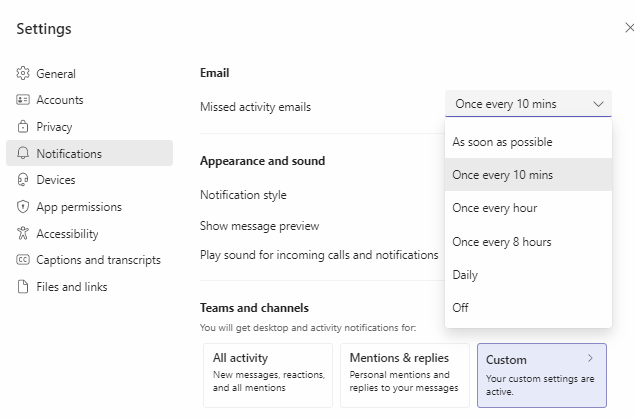Open Accessibility settings

click(89, 233)
